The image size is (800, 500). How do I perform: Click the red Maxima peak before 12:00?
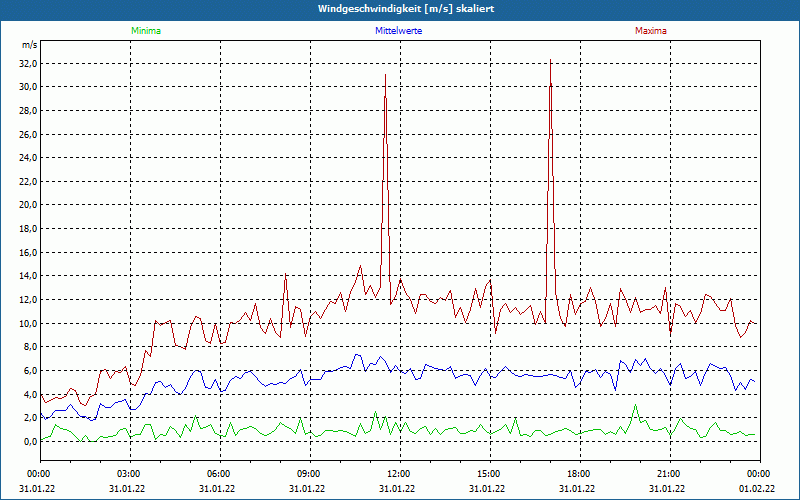point(385,75)
